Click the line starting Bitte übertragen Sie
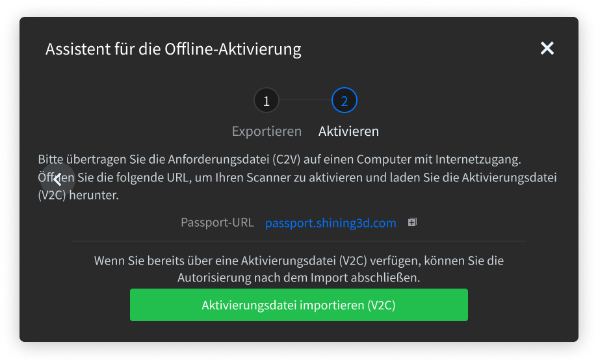Viewport: 598px width, 364px height. [279, 159]
